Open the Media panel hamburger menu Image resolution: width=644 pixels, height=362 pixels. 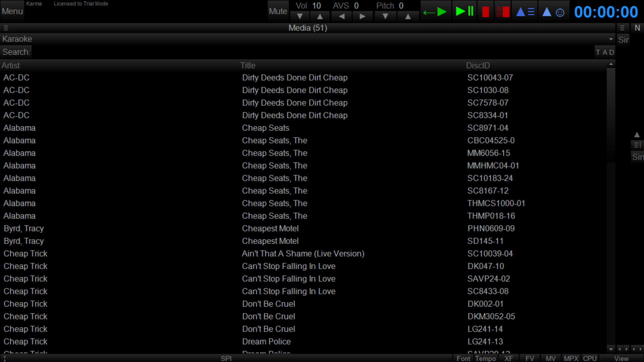(x=6, y=28)
